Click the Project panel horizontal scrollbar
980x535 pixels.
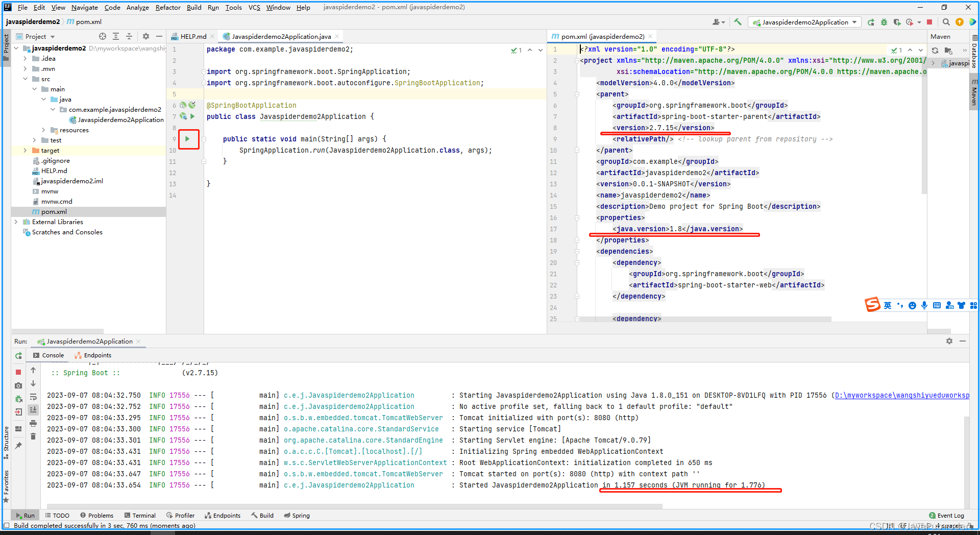(58, 331)
